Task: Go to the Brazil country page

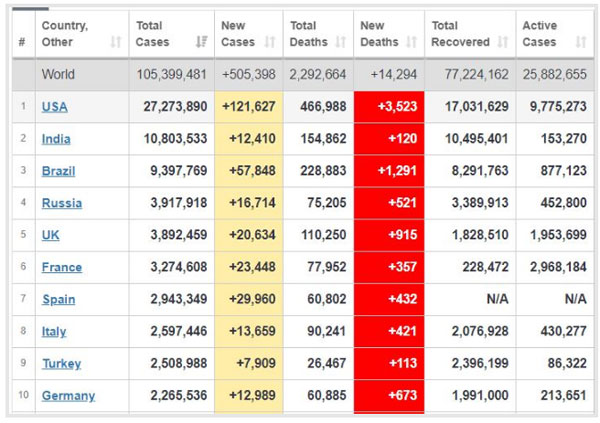Action: [x=58, y=171]
